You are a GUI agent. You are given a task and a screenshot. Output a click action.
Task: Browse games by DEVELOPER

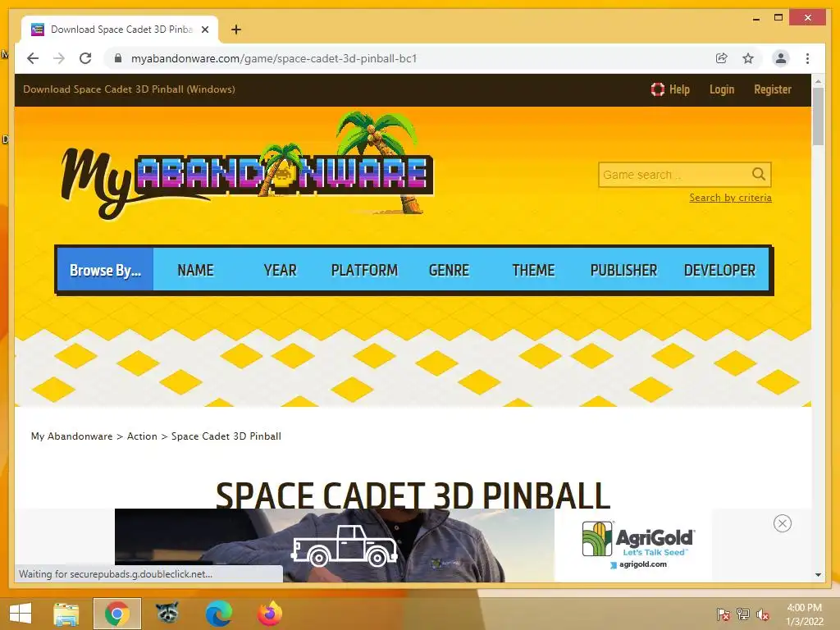tap(719, 270)
